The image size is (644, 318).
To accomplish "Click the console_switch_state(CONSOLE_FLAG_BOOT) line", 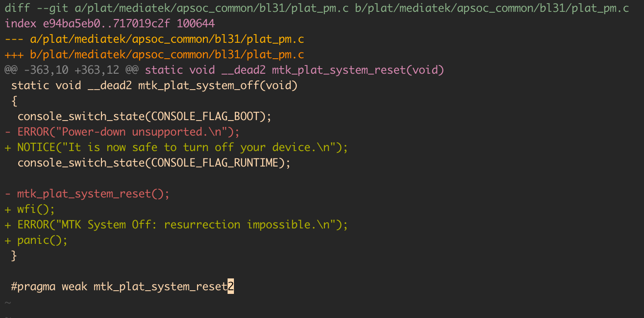I will (144, 116).
